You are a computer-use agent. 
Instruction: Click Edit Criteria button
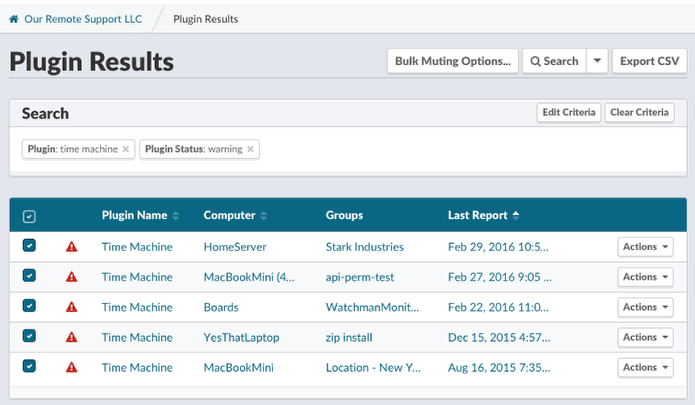pyautogui.click(x=569, y=113)
